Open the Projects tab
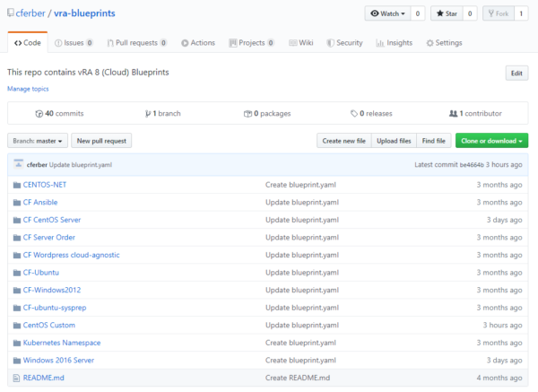The image size is (538, 392). coord(251,43)
